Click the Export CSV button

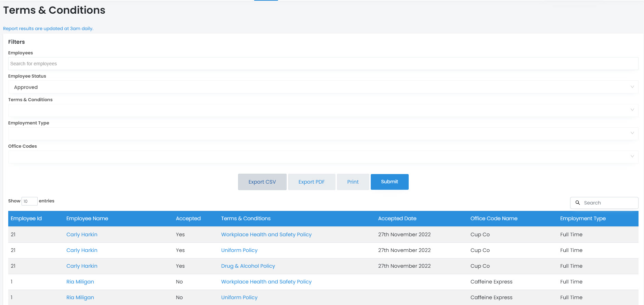click(x=262, y=182)
